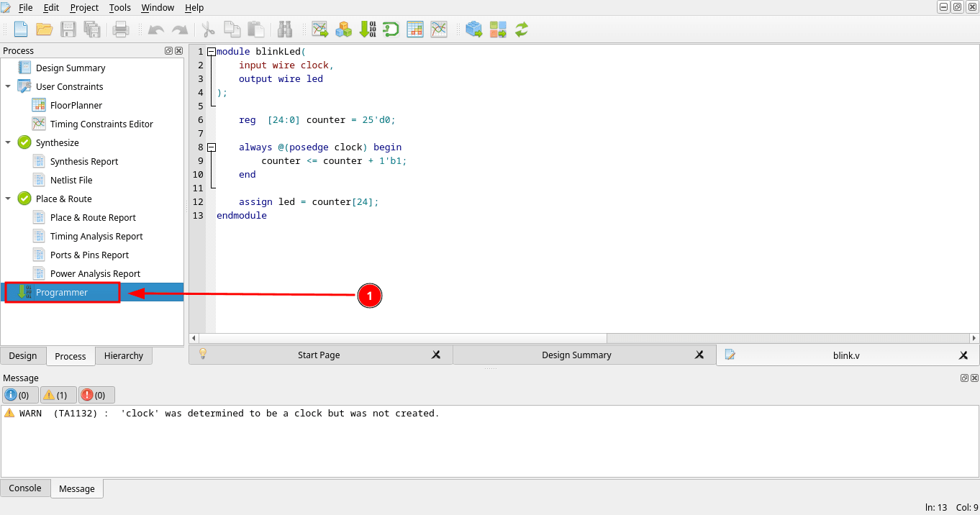
Task: Save current file with floppy icon
Action: (68, 29)
